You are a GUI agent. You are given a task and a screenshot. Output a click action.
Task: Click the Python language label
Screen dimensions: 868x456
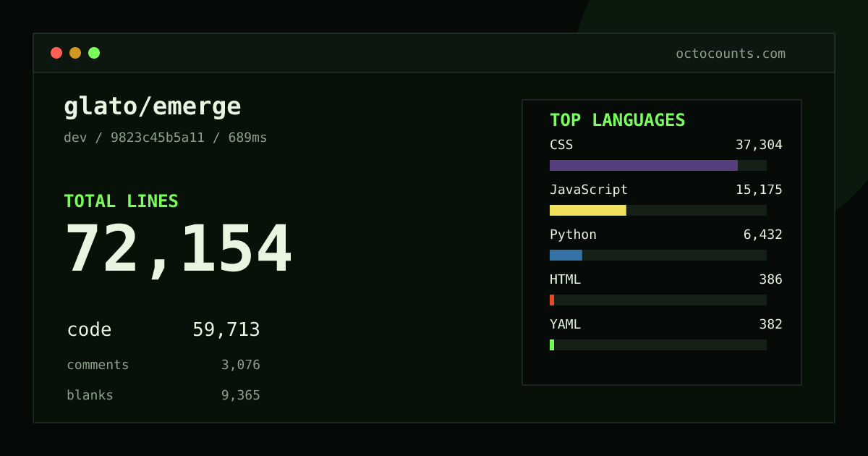tap(573, 235)
